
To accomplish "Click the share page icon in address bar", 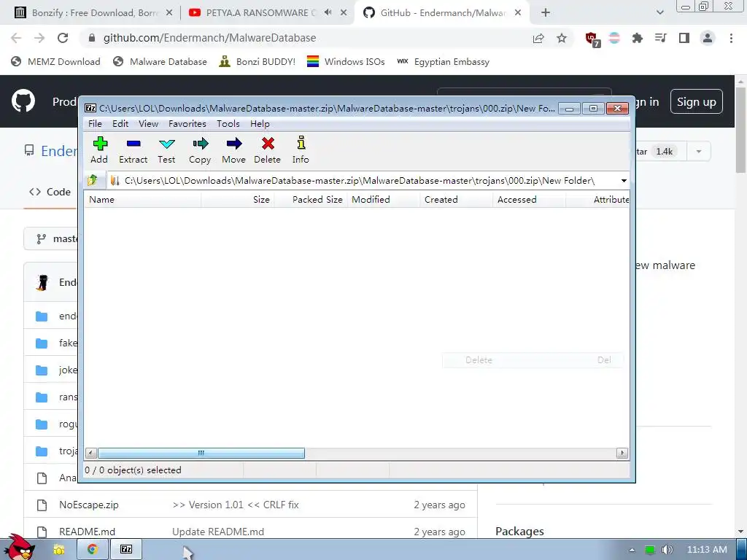I will click(x=538, y=38).
